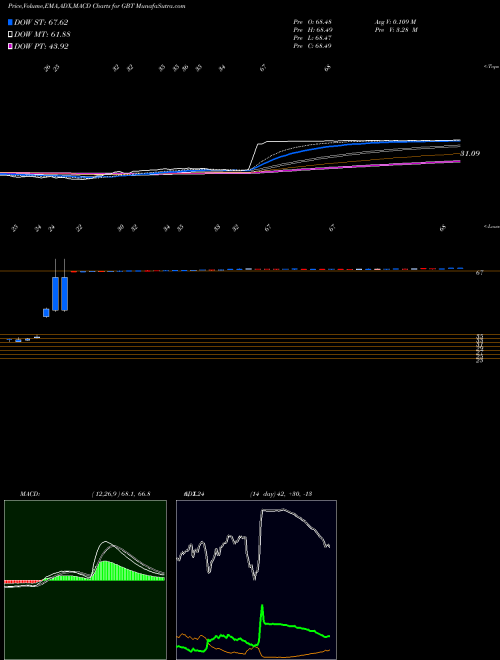
Task: Click the 'Pre V: 3.28 M' volume text
Action: coord(395,30)
